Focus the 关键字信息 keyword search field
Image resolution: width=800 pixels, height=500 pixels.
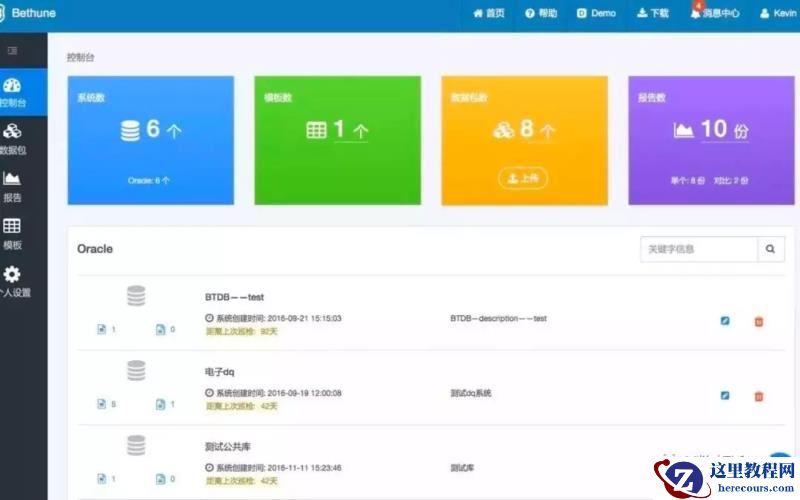[698, 249]
